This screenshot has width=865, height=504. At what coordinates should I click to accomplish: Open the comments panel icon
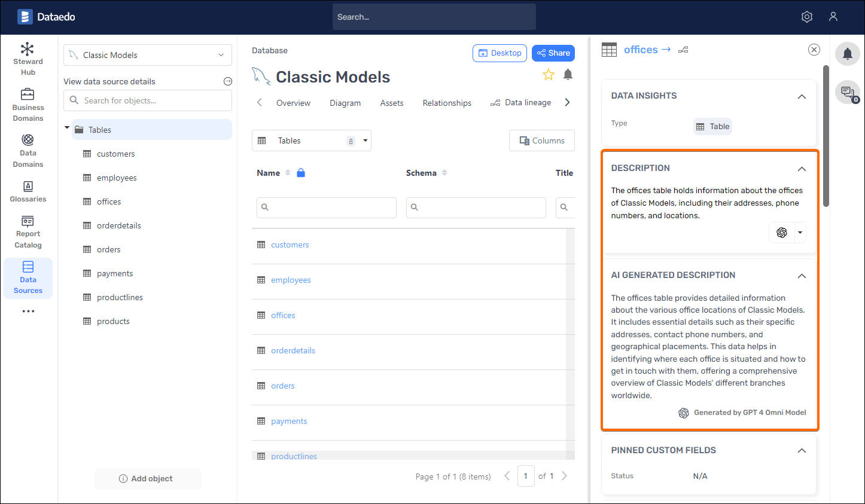[848, 92]
